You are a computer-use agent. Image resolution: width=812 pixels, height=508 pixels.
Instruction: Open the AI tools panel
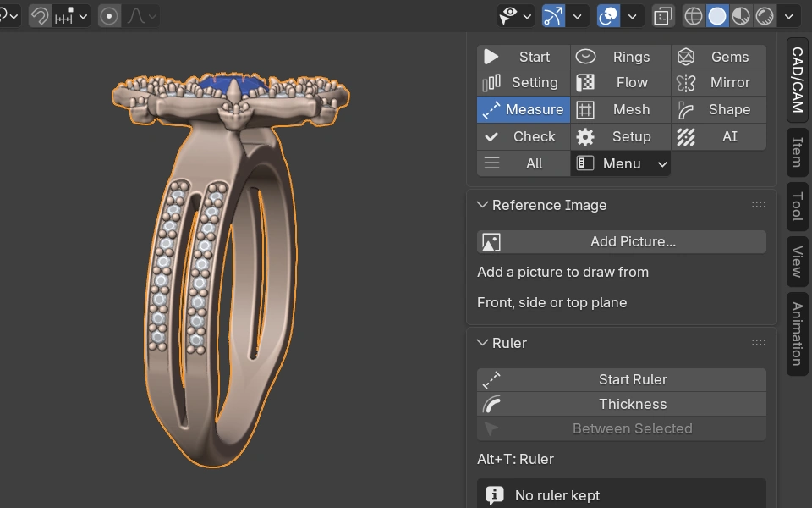pyautogui.click(x=718, y=136)
